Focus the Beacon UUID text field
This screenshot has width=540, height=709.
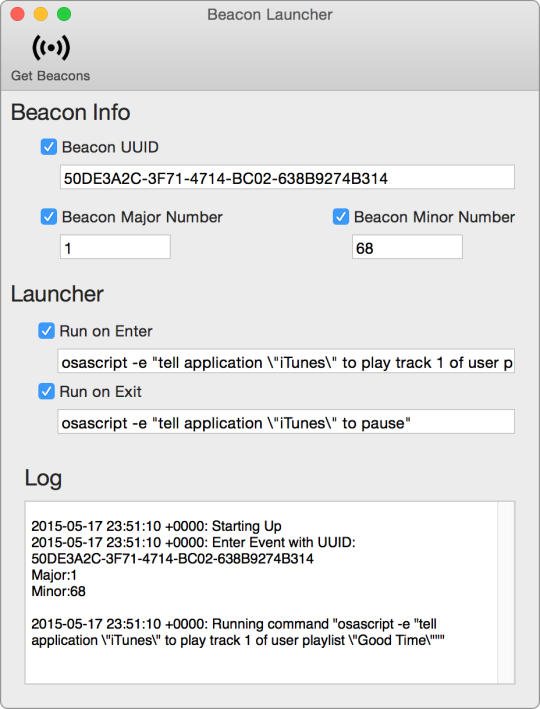pos(287,177)
